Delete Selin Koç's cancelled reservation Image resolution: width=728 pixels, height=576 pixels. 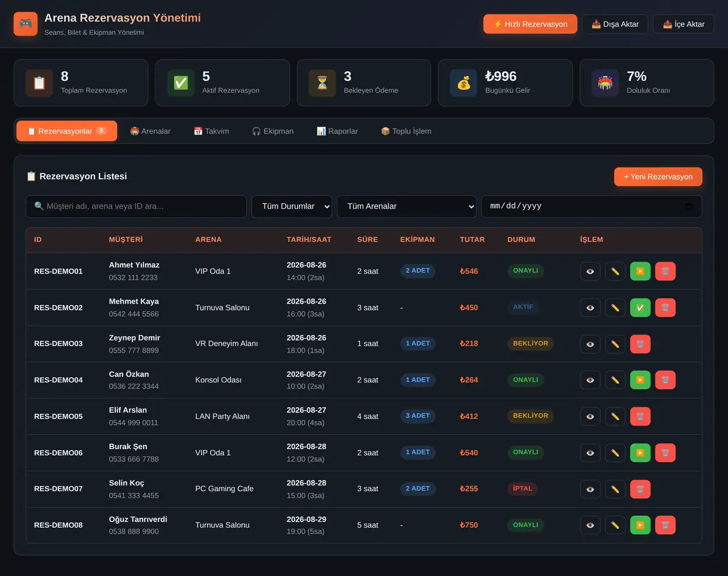[640, 489]
